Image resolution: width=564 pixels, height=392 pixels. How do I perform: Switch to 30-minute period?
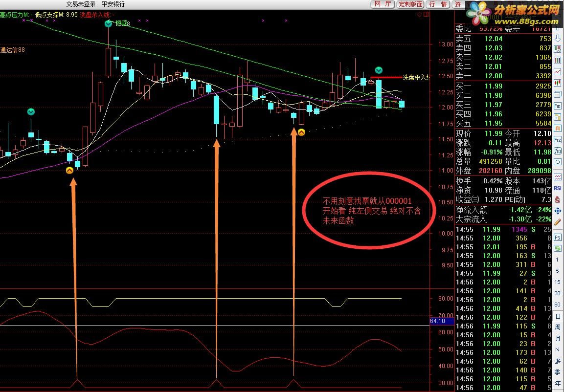[558, 293]
